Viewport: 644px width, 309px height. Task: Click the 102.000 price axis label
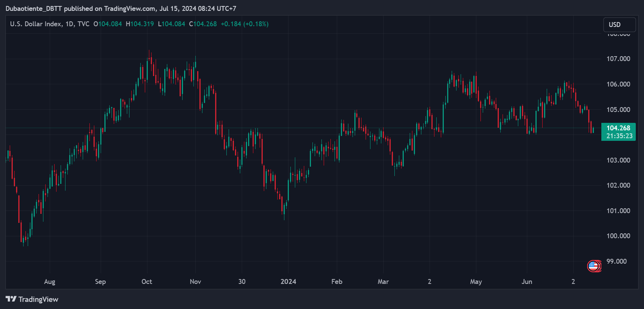618,185
